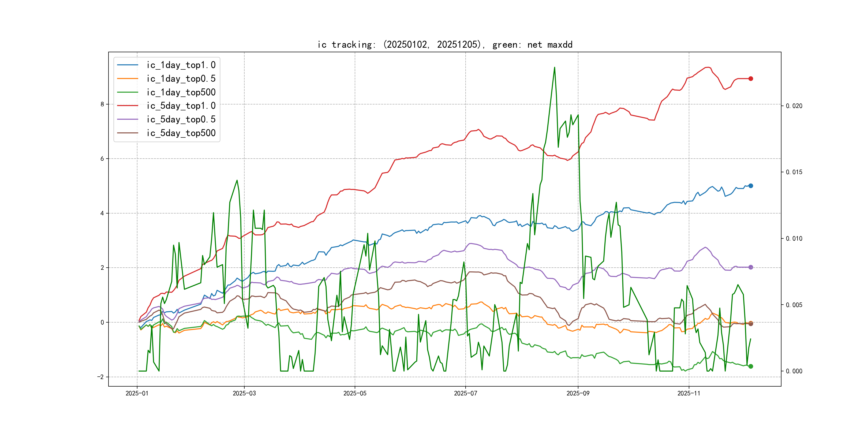Click the right y-axis label 0.005

[794, 305]
